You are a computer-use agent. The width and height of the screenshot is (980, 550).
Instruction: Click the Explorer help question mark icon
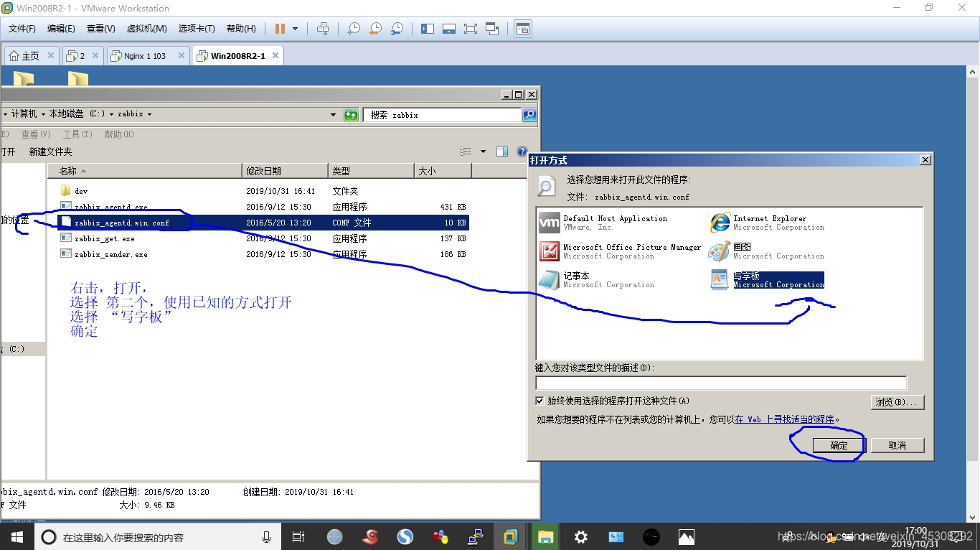click(x=522, y=152)
